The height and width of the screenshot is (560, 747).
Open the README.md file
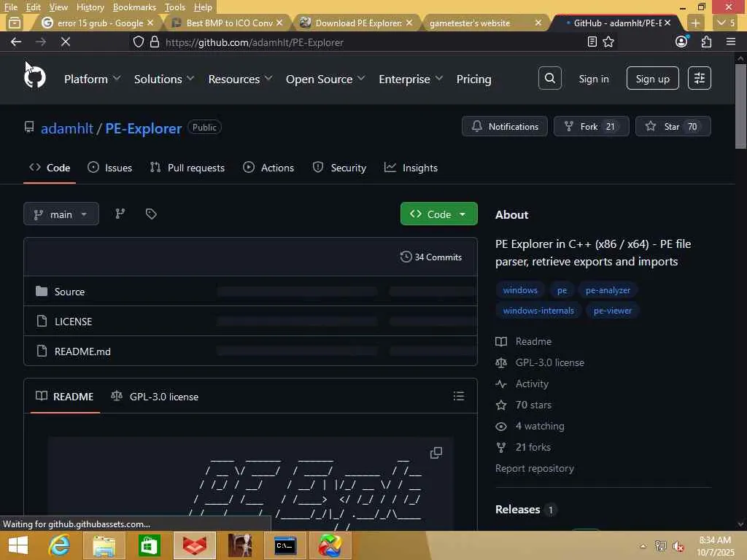82,351
